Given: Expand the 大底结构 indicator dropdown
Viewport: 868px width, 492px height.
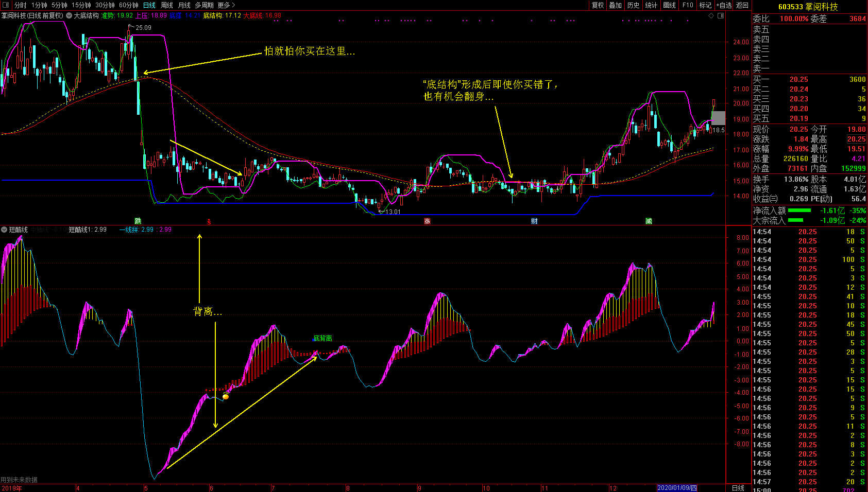Looking at the screenshot, I should pos(69,15).
